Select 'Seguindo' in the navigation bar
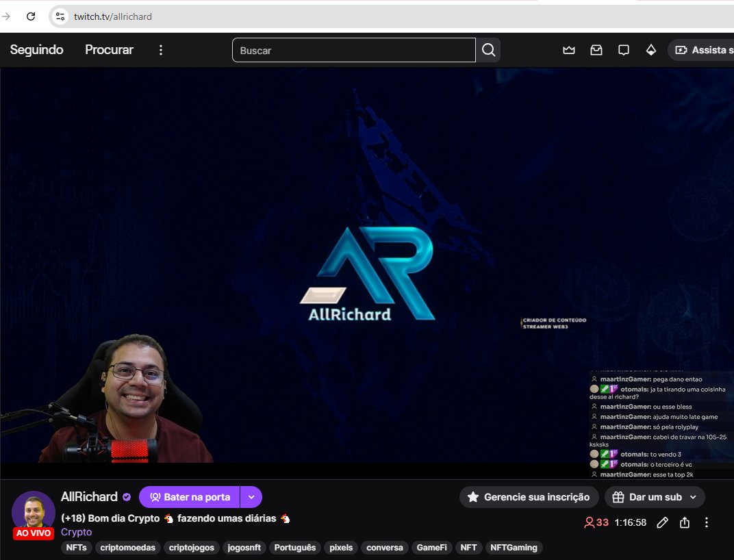734x560 pixels. pos(36,49)
